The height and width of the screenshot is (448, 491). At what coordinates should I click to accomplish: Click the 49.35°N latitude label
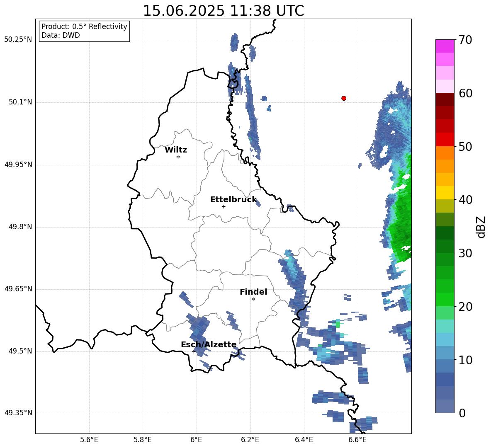pyautogui.click(x=18, y=413)
